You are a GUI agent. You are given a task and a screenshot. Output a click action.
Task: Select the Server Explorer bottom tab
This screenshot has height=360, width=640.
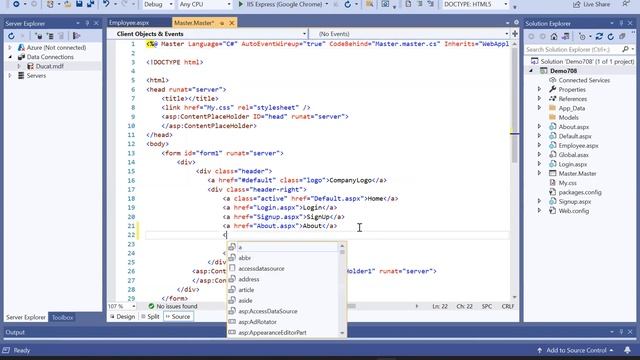click(x=26, y=317)
